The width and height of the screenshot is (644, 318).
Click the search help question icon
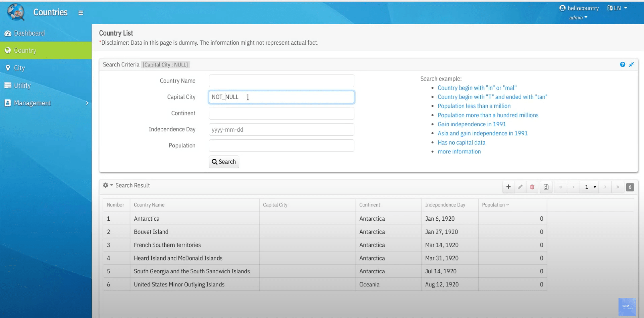coord(623,64)
